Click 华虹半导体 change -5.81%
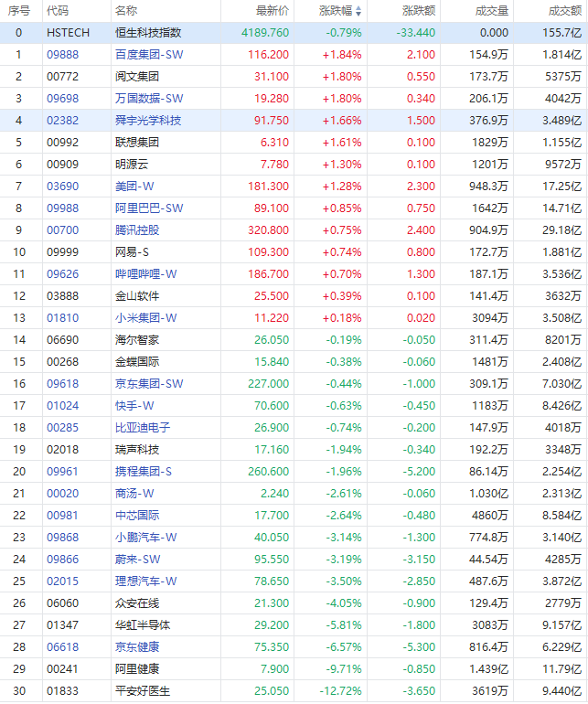Viewport: 588px width, 704px height. pyautogui.click(x=344, y=625)
